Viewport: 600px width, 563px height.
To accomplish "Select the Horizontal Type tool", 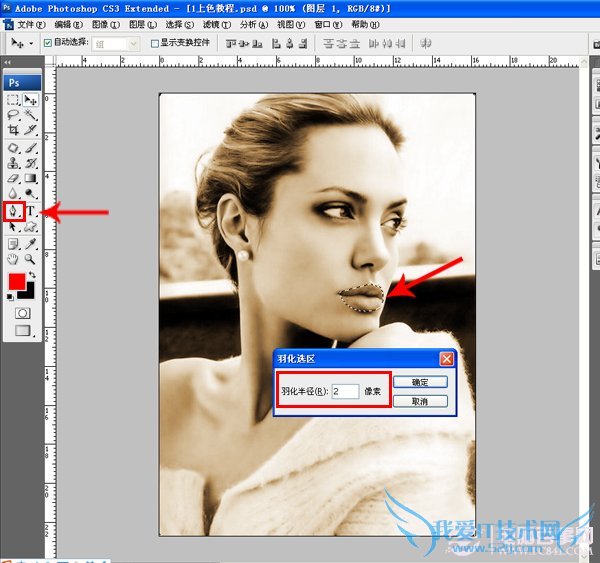I will click(x=31, y=211).
